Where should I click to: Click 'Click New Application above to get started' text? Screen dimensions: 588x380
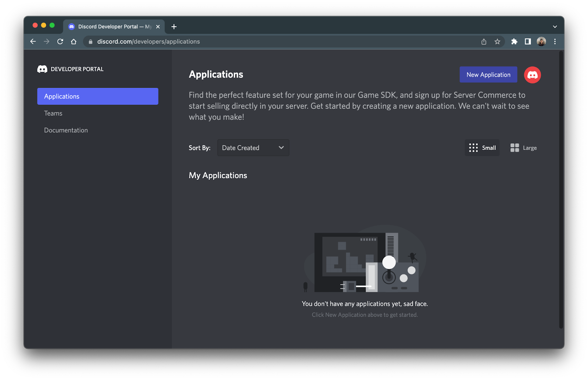(x=365, y=315)
